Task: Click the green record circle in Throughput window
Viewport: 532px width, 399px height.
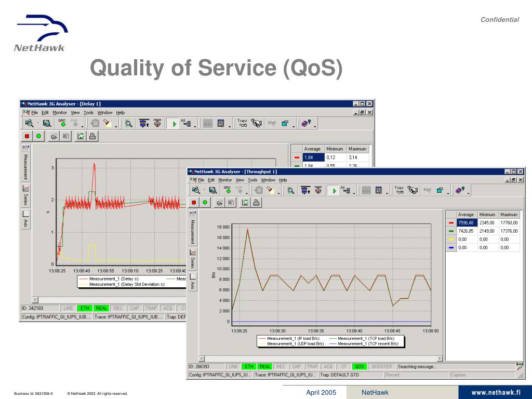Action: tap(205, 203)
